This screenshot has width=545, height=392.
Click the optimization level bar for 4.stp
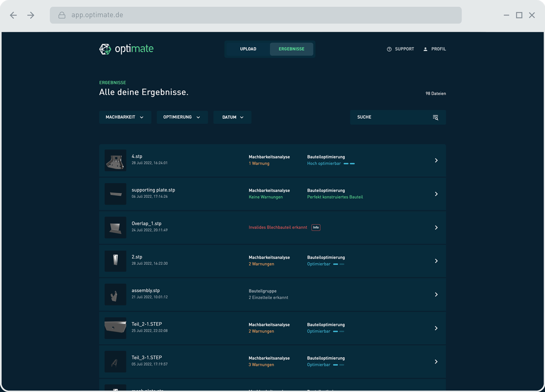pos(349,164)
